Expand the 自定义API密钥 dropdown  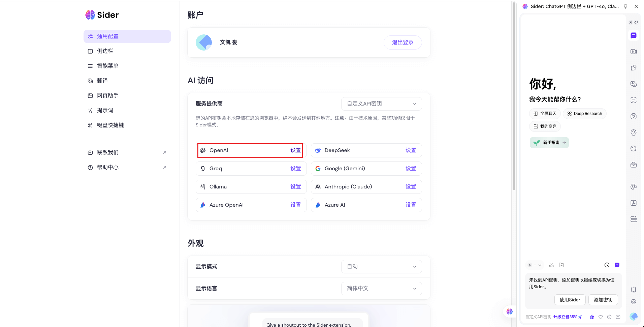pos(381,103)
